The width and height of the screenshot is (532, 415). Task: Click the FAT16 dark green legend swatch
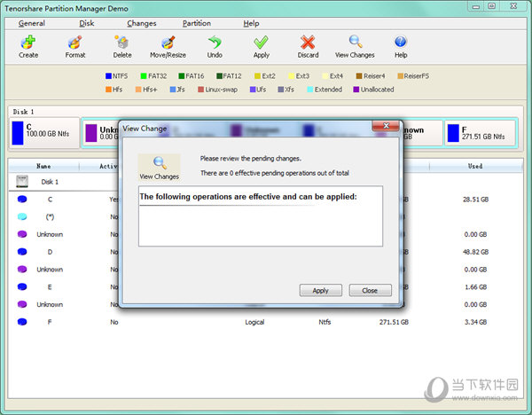(x=182, y=76)
